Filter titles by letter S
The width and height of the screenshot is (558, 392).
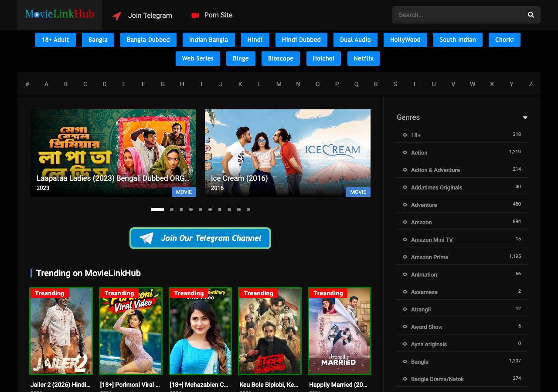(395, 84)
